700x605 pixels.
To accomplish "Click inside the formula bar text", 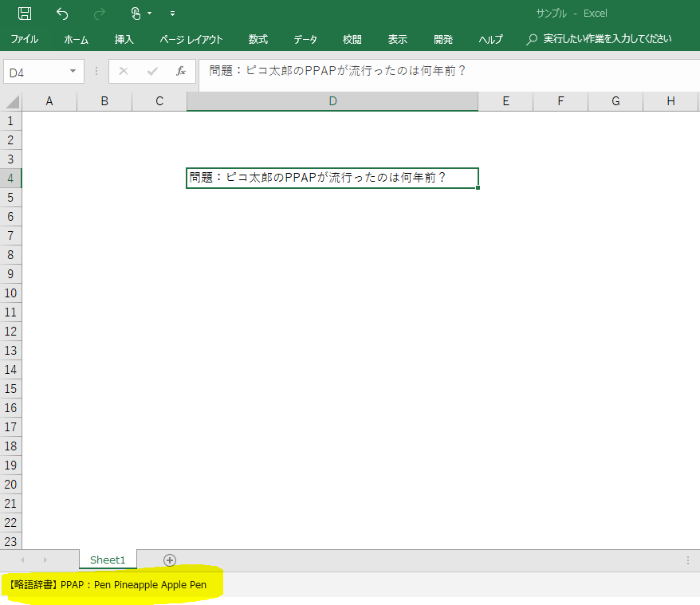I will pyautogui.click(x=337, y=71).
